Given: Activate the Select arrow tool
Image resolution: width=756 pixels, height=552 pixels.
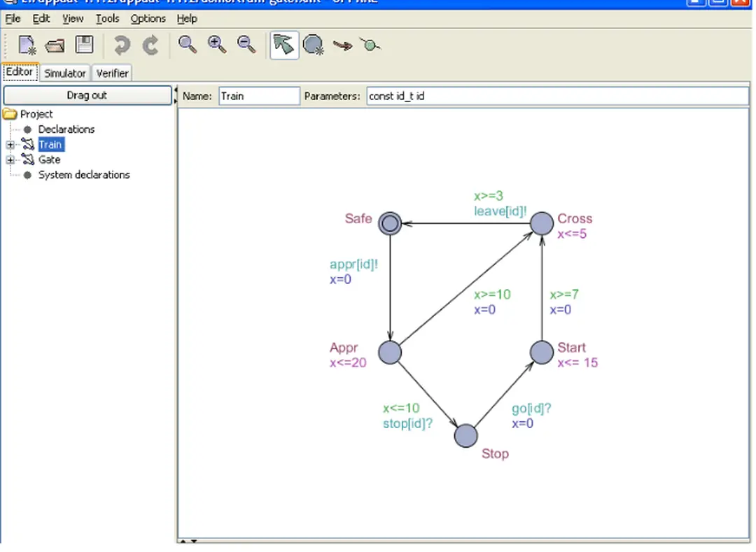Looking at the screenshot, I should tap(283, 45).
